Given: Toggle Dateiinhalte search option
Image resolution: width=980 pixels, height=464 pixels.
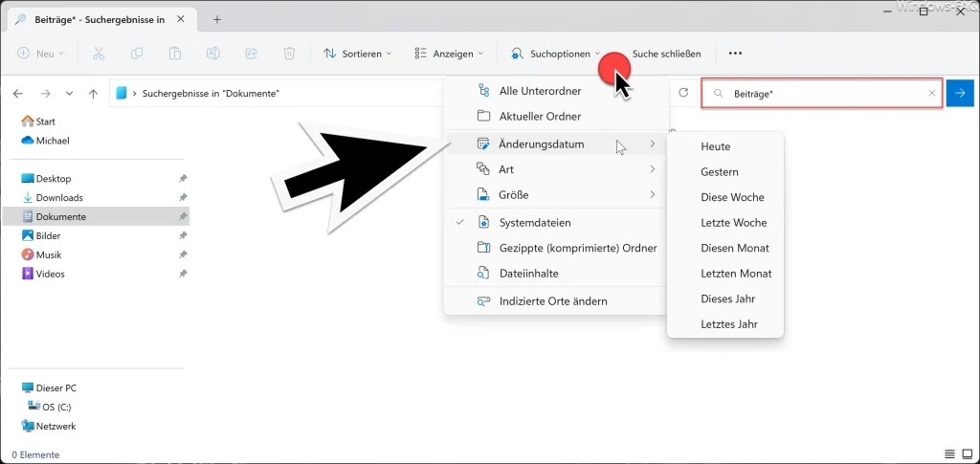Looking at the screenshot, I should pyautogui.click(x=556, y=274).
